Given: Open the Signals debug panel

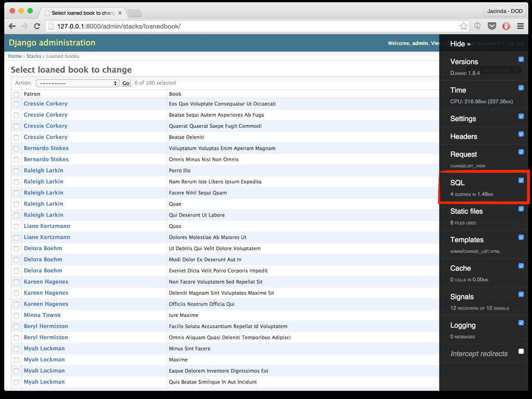Looking at the screenshot, I should (x=462, y=297).
